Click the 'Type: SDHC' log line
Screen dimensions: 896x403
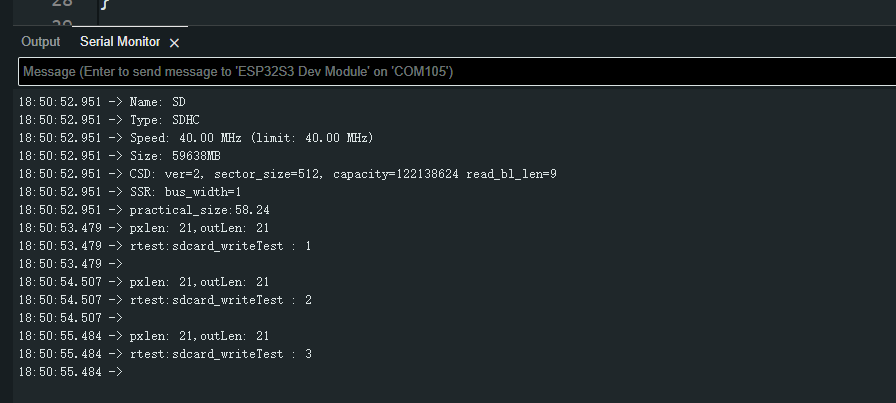point(109,120)
